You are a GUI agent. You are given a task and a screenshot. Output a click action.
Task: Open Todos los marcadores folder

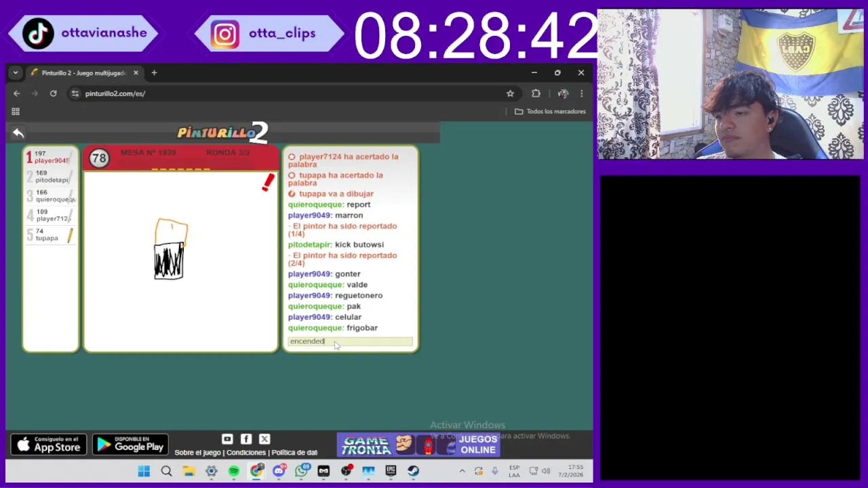[x=550, y=111]
